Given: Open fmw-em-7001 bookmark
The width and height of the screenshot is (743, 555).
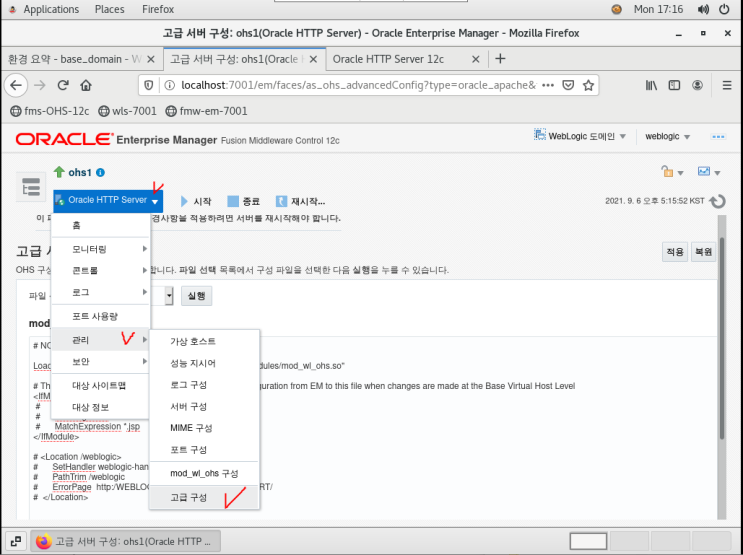Looking at the screenshot, I should (207, 111).
